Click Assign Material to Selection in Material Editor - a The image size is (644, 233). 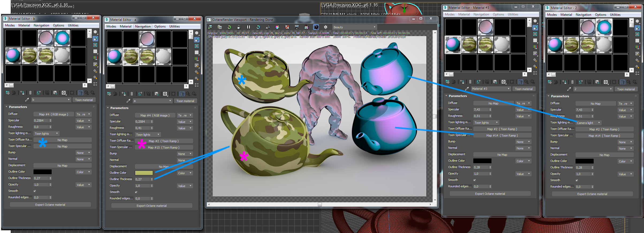[x=124, y=94]
